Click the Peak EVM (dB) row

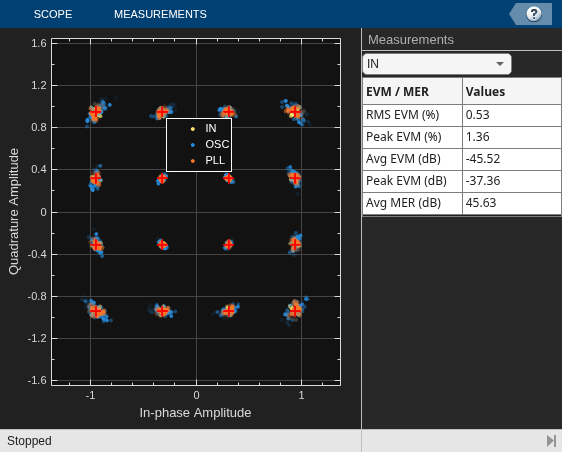(x=462, y=181)
